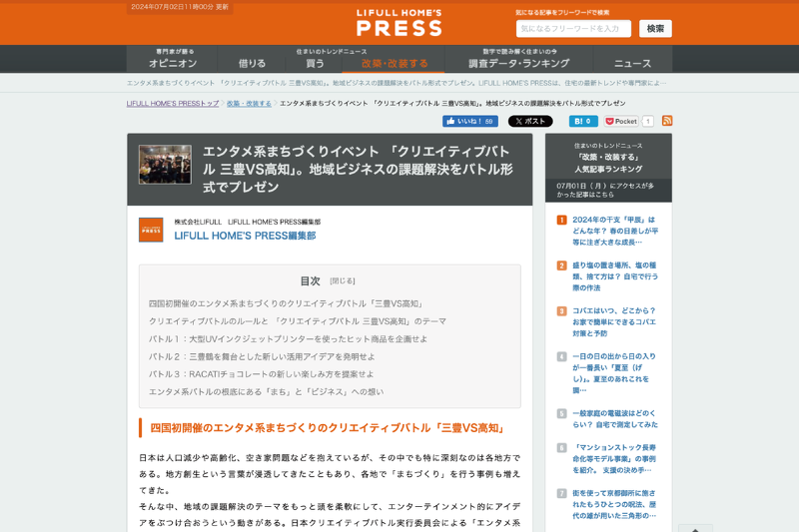Open the オピニオン navigation tab

[175, 59]
